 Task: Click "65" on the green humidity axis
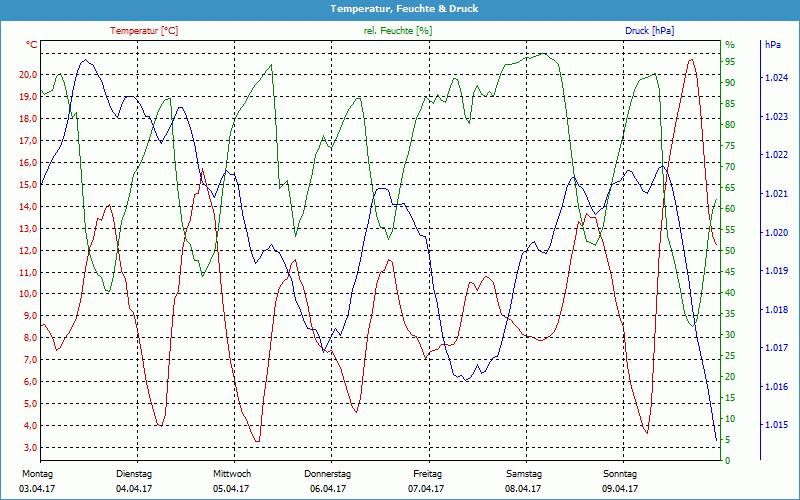[x=730, y=188]
